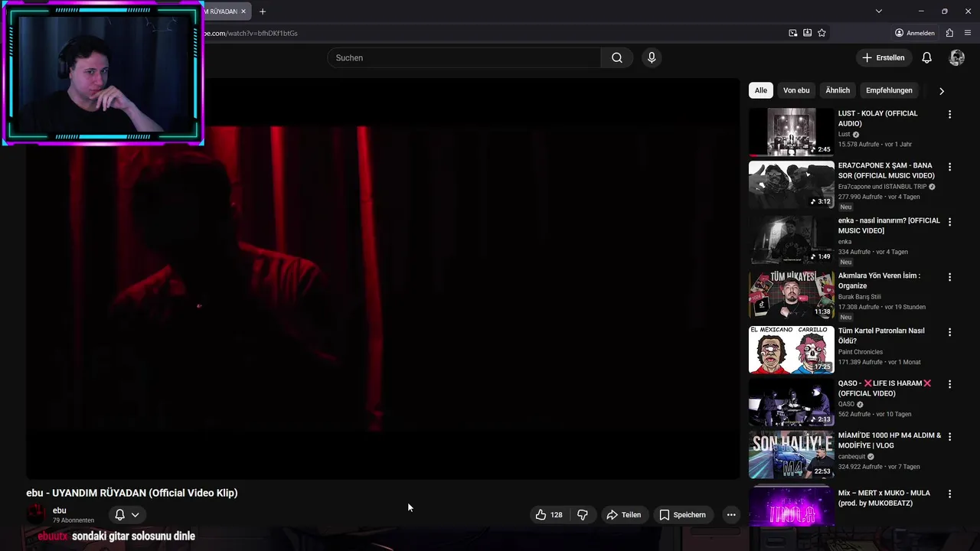This screenshot has width=980, height=551.
Task: Open options for Mix MERT x MUKO
Action: (949, 494)
